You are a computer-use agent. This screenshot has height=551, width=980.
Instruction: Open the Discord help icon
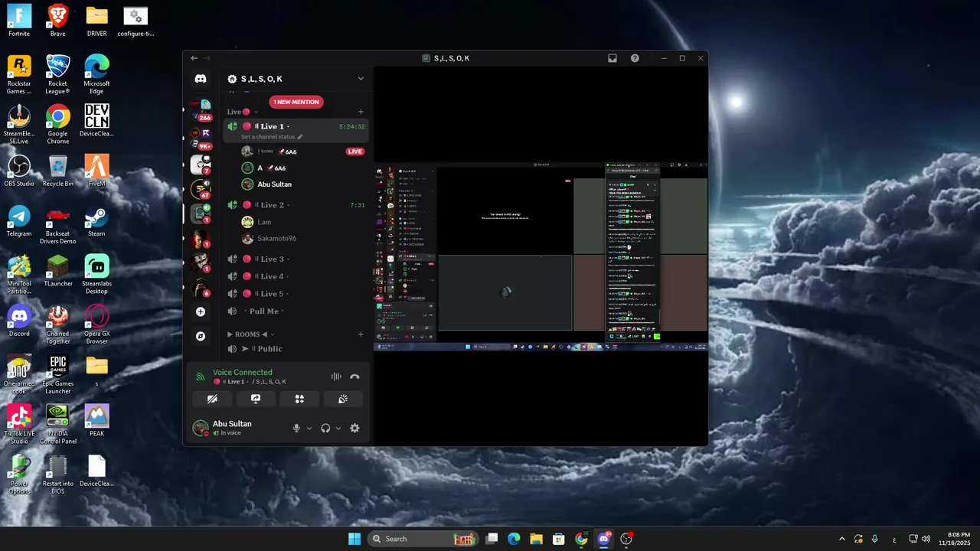[635, 58]
